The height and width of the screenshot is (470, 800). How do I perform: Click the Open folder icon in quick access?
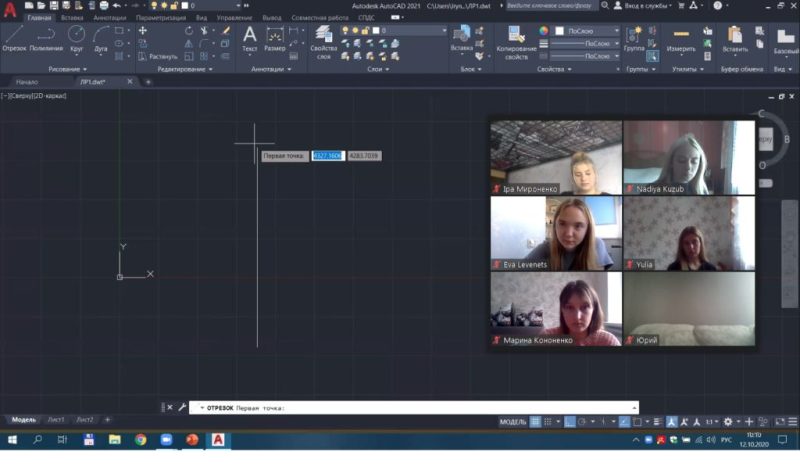point(41,6)
